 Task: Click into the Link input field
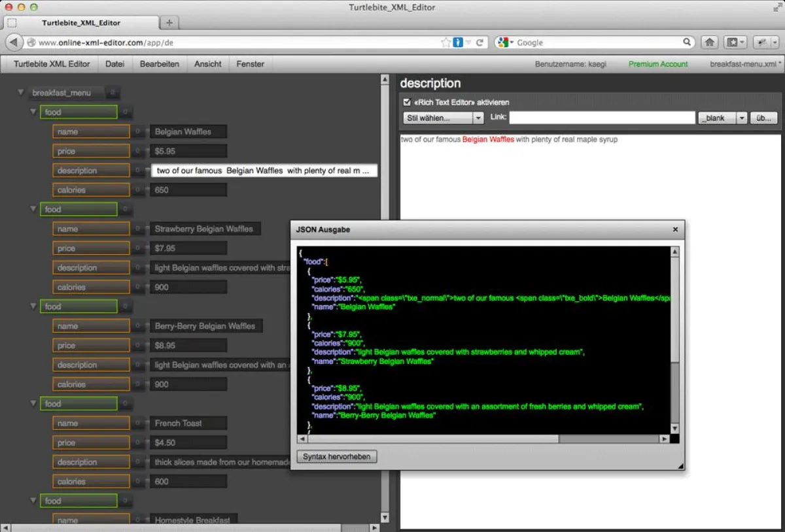coord(601,118)
